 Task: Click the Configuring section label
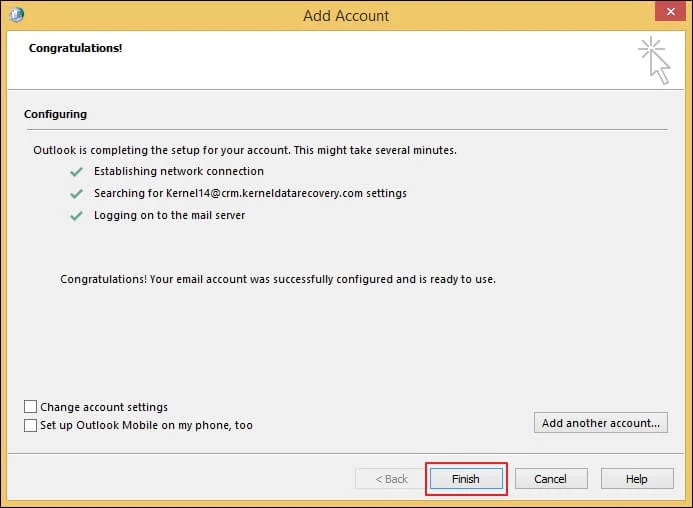pyautogui.click(x=55, y=115)
